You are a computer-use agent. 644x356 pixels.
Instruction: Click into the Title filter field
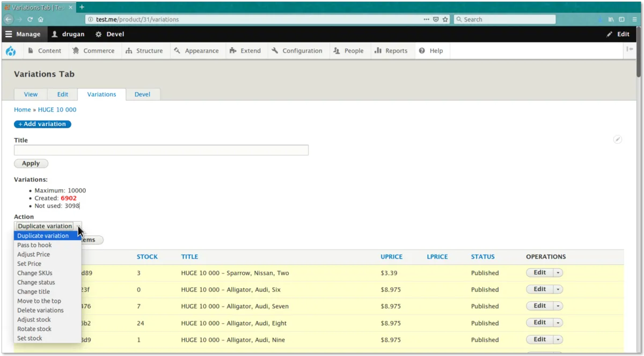point(161,150)
